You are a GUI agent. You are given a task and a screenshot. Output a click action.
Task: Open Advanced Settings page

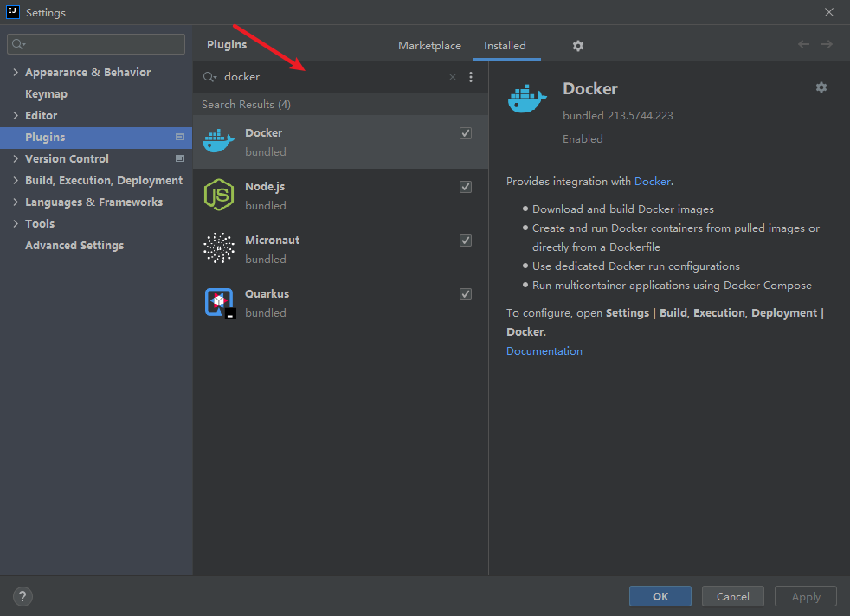pyautogui.click(x=74, y=246)
